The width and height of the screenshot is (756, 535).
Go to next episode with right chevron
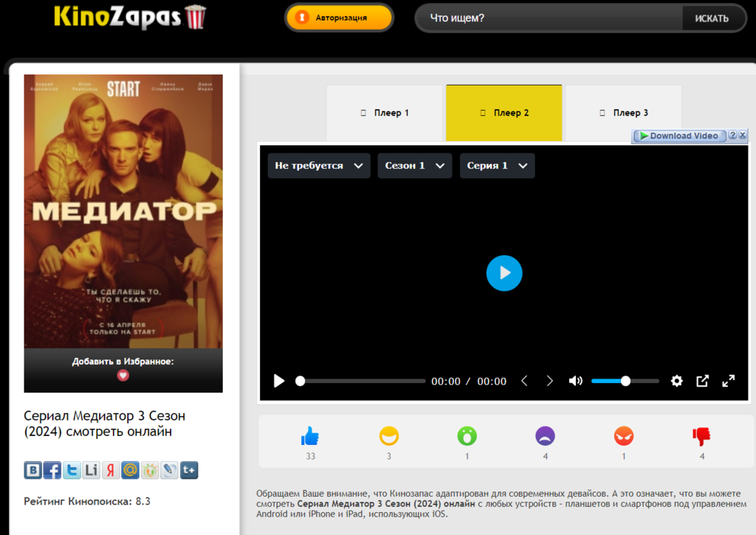[x=549, y=382]
